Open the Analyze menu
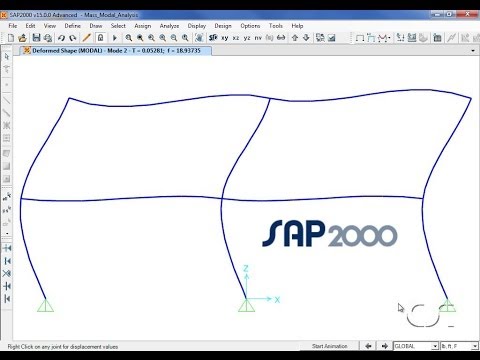Viewport: 480px width, 360px height. [x=169, y=26]
